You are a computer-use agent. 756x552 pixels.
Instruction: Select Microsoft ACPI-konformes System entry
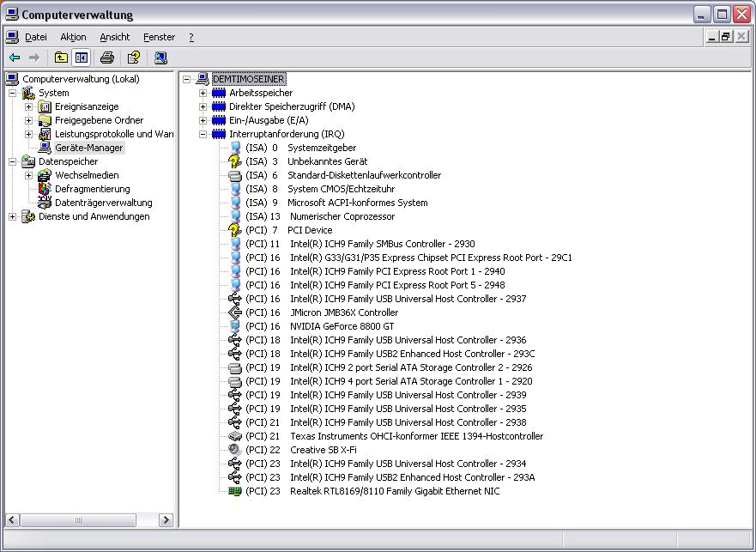336,203
